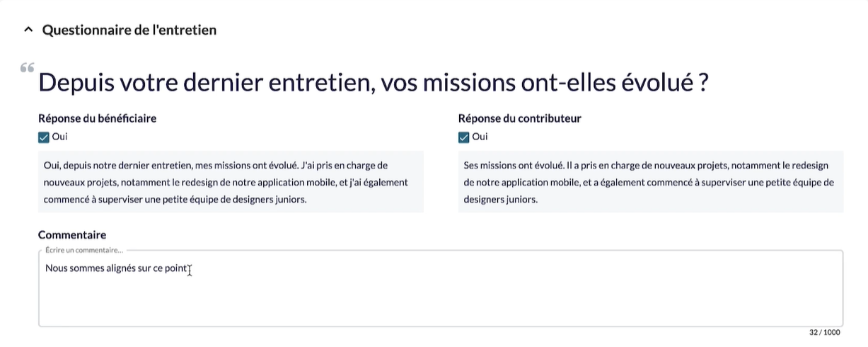
Task: Click the Oui text under Réponse du contributeur
Action: pyautogui.click(x=480, y=137)
